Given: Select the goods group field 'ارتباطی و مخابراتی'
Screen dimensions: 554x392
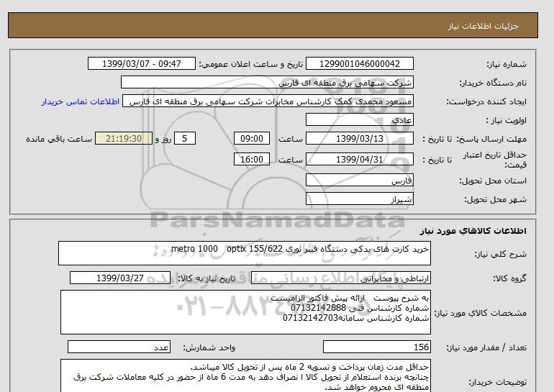Looking at the screenshot, I should click(341, 278).
